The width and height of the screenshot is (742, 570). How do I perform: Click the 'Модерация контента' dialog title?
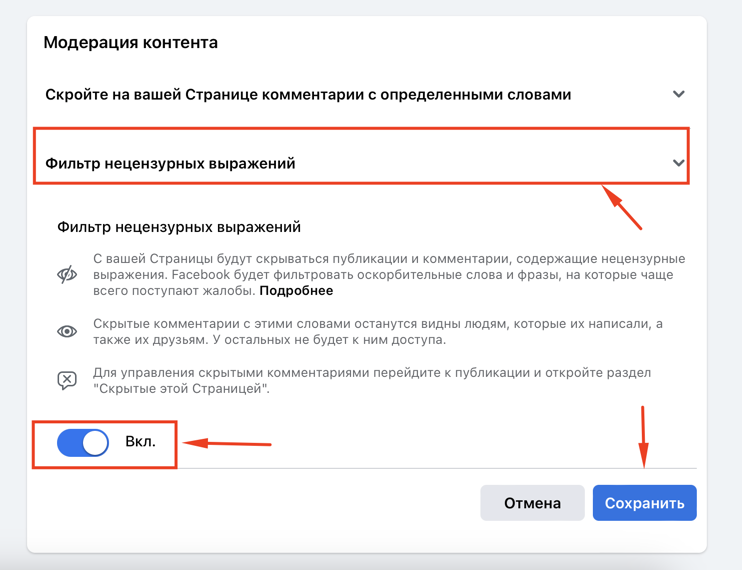coord(131,43)
